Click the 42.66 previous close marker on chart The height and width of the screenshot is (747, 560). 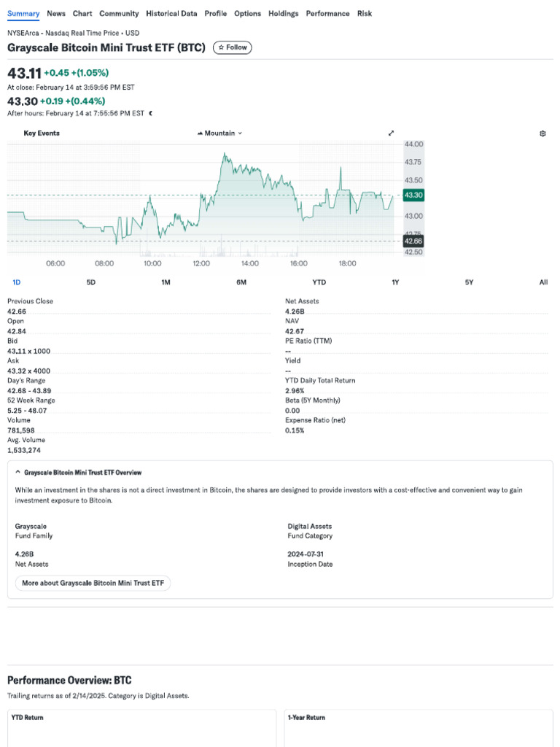click(413, 241)
